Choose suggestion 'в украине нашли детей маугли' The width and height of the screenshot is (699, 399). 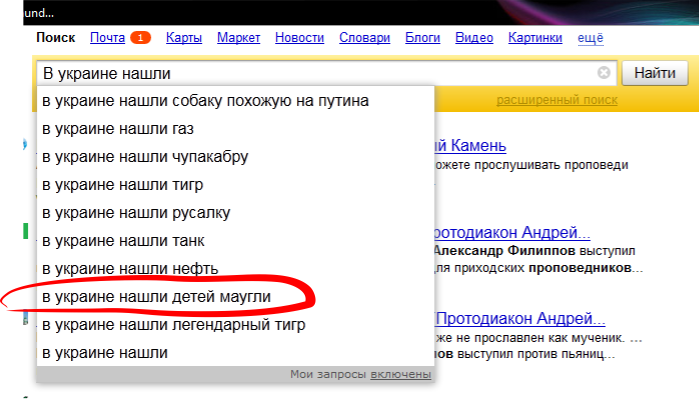(235, 297)
